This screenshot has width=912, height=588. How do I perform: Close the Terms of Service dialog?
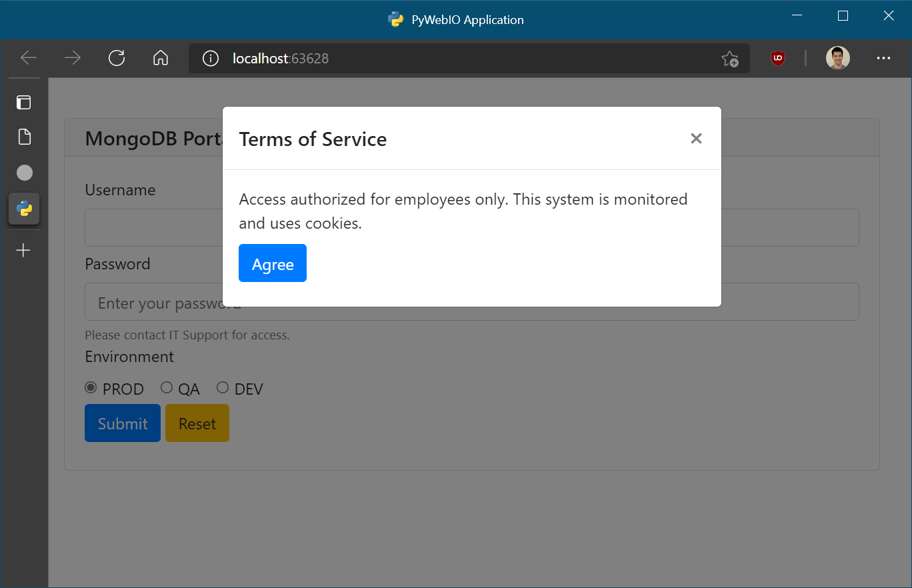coord(696,139)
